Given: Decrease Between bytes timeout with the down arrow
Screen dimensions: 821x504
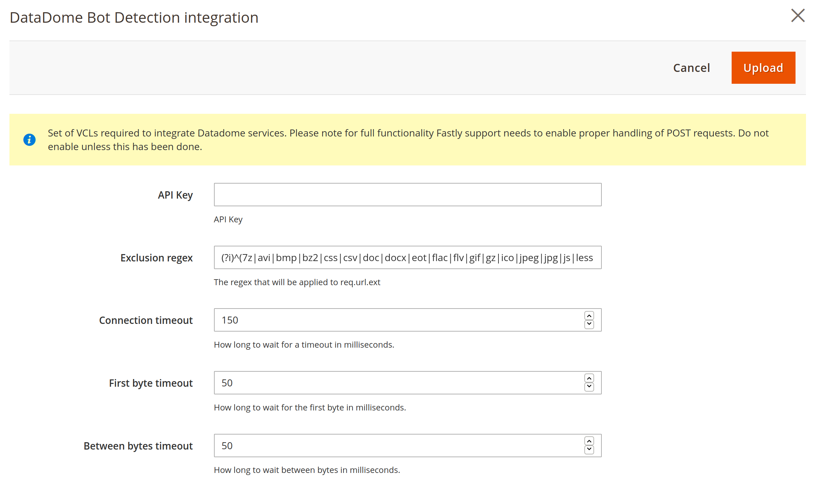Looking at the screenshot, I should point(589,450).
